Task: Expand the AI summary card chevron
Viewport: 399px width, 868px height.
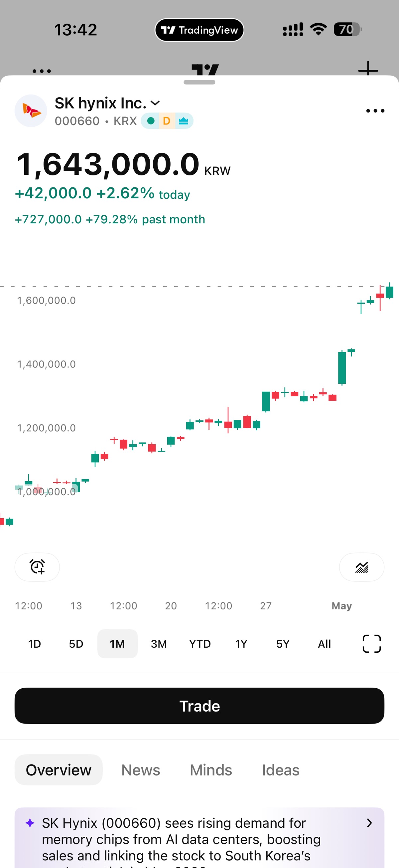Action: coord(369,823)
